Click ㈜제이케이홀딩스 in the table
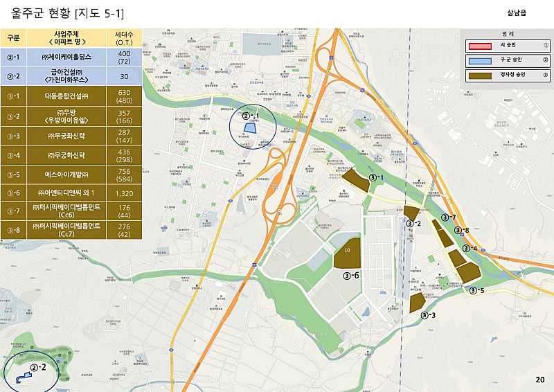This screenshot has width=554, height=392. (x=66, y=57)
